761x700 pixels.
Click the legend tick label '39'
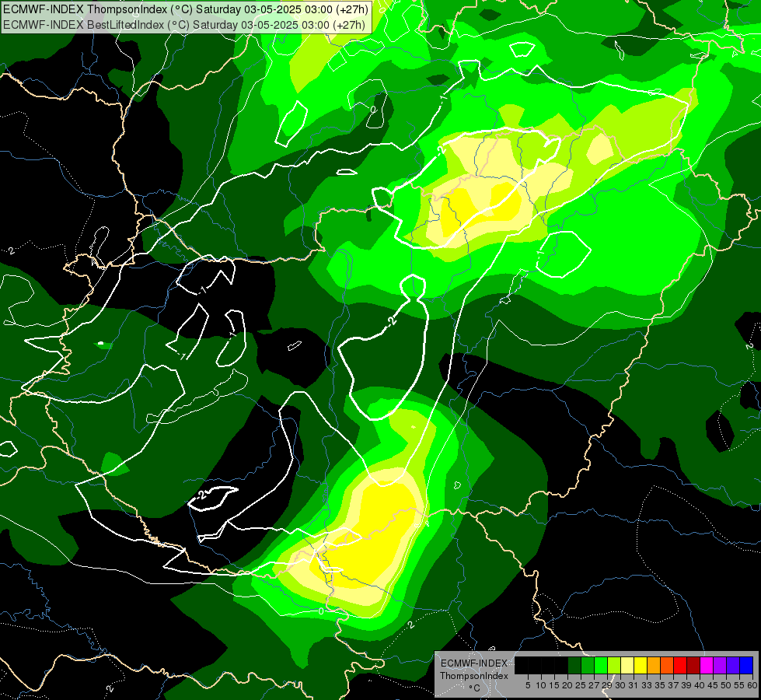point(686,685)
